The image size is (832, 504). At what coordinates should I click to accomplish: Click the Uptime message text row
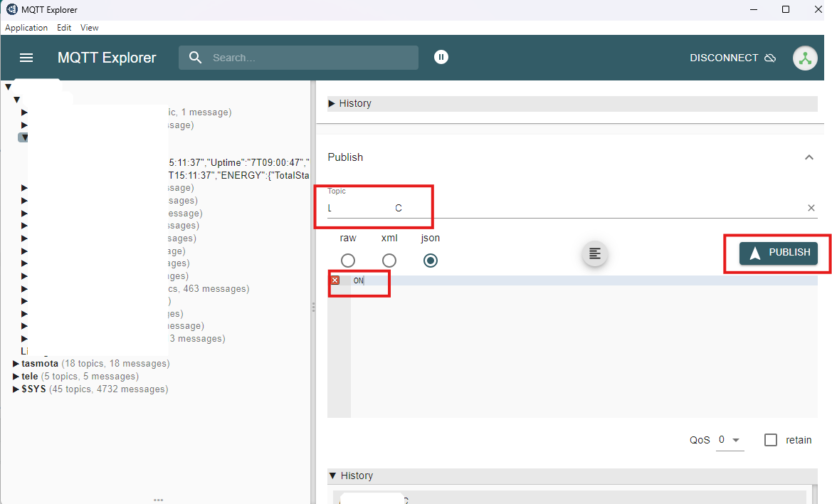(x=238, y=162)
